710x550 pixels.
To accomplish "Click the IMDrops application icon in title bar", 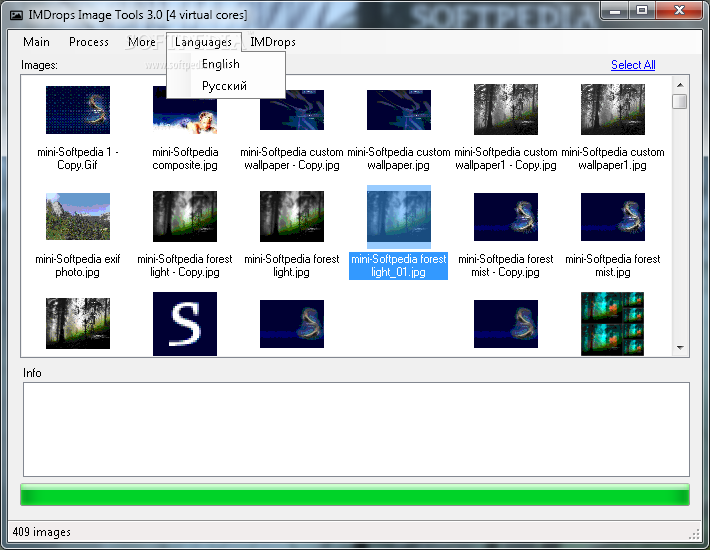I will 16,15.
